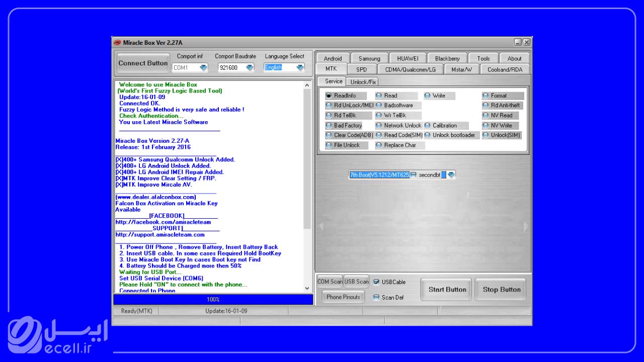Click the log scrollbar down arrow

[x=307, y=288]
